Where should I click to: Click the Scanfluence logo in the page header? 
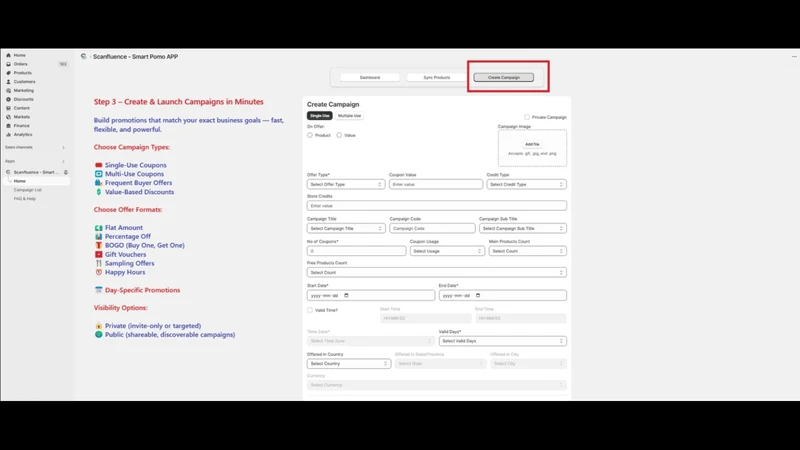pyautogui.click(x=84, y=57)
